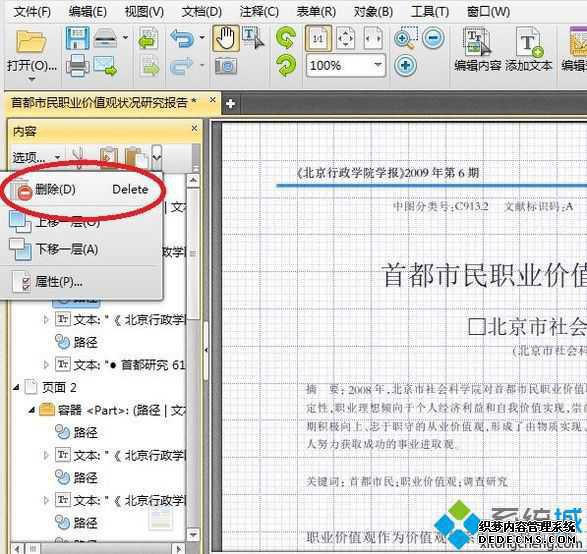
Task: Select the Hand tool
Action: tap(226, 38)
